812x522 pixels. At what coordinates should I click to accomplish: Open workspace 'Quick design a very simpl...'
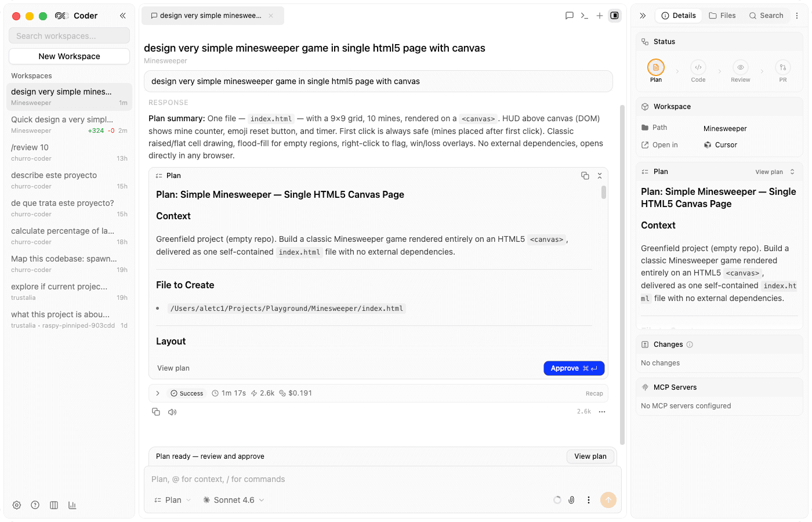[70, 125]
